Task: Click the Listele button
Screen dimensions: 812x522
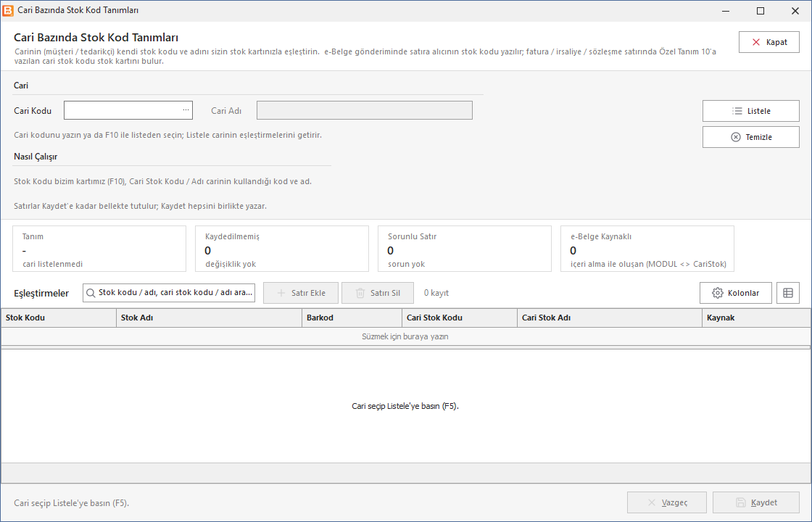Action: pyautogui.click(x=751, y=111)
